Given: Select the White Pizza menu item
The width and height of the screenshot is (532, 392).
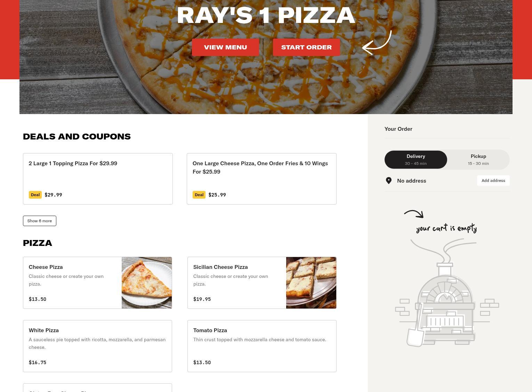Looking at the screenshot, I should click(97, 346).
